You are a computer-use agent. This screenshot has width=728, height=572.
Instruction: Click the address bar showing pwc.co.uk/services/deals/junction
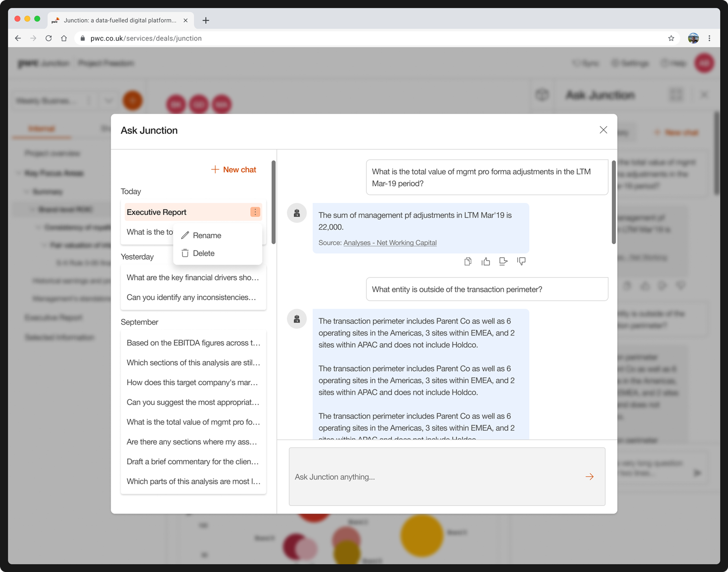click(x=371, y=38)
